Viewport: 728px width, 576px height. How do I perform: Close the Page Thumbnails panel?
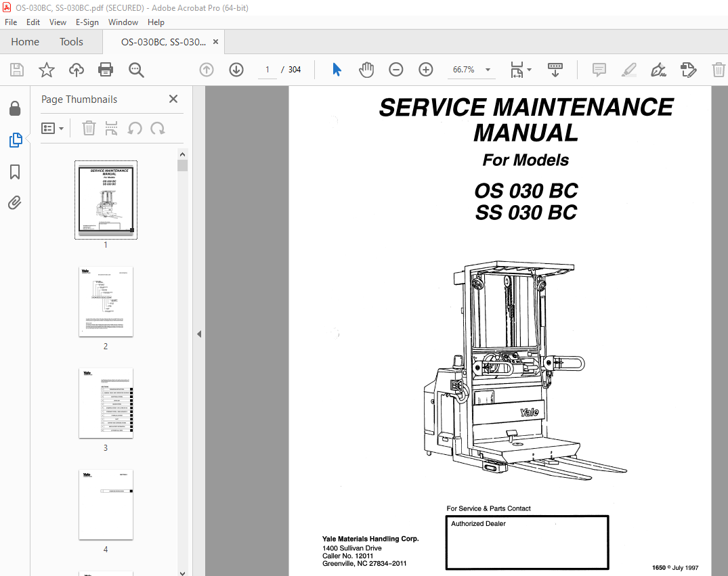[x=173, y=99]
